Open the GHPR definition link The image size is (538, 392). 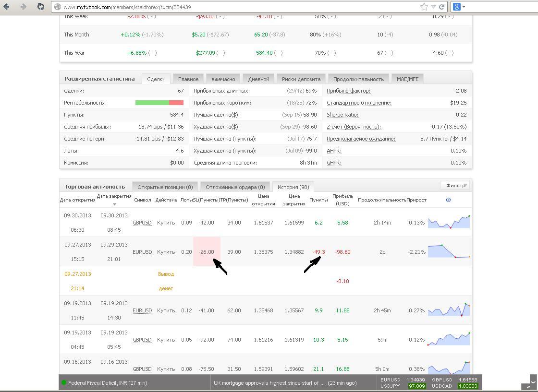coord(334,163)
